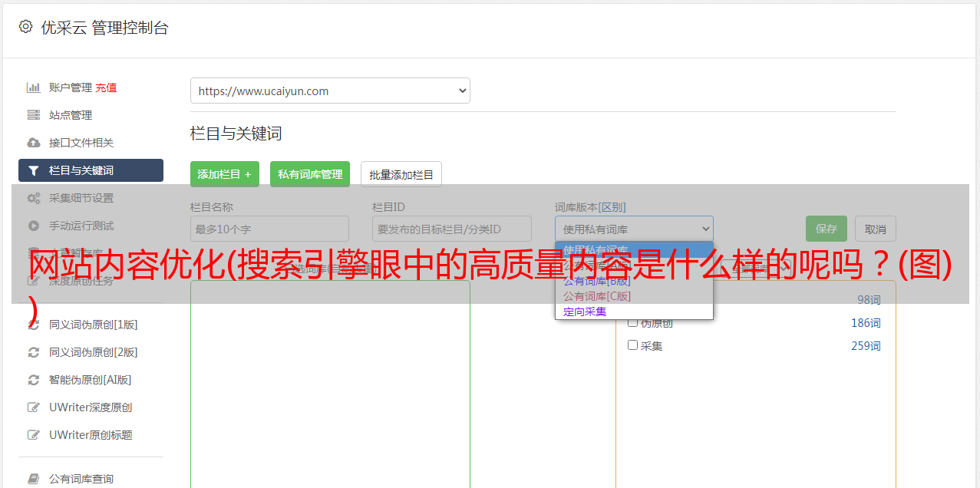Click the 栏目与关键词 page heading
Image resolution: width=980 pixels, height=488 pixels.
pos(236,134)
